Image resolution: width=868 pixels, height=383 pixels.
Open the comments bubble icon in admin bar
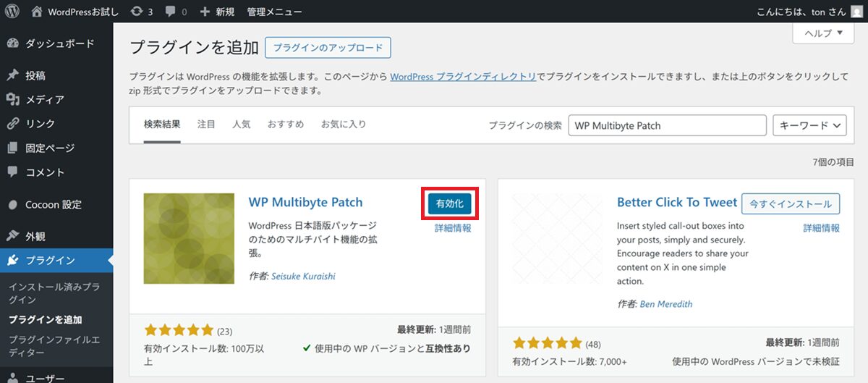coord(171,12)
